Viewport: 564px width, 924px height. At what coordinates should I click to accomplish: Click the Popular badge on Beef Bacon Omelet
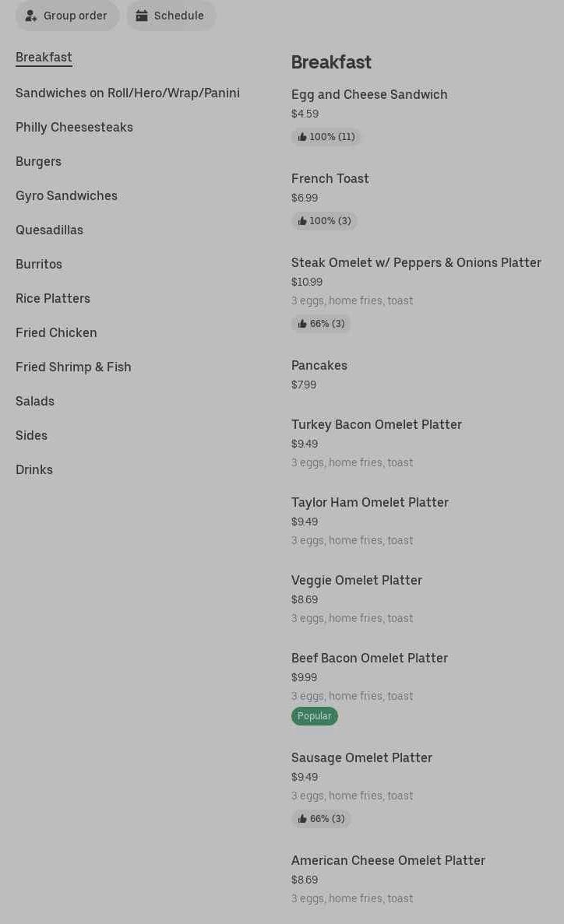(x=315, y=716)
